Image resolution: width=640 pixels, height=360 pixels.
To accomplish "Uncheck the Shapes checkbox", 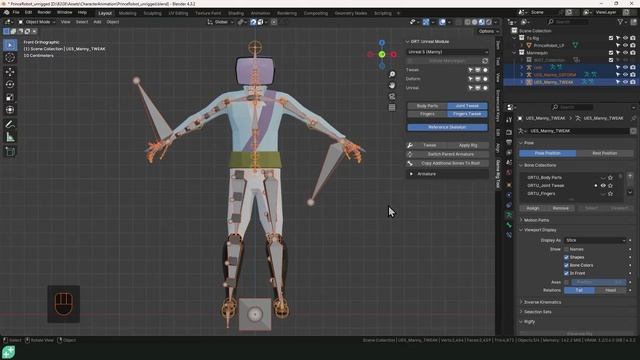I will (x=566, y=258).
